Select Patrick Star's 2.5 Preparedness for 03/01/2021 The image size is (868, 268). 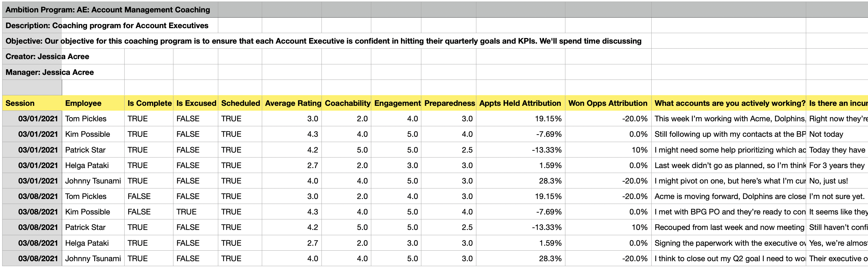point(467,150)
